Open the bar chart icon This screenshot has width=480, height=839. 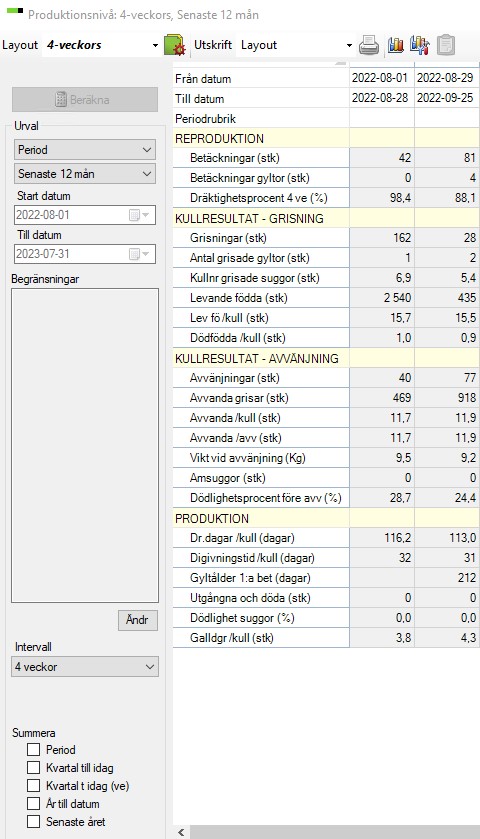pos(395,45)
